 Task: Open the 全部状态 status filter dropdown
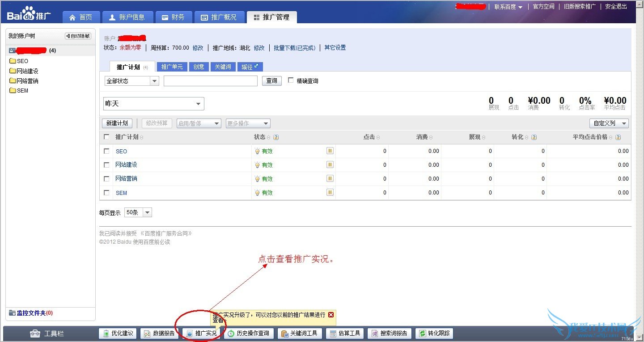(x=131, y=81)
